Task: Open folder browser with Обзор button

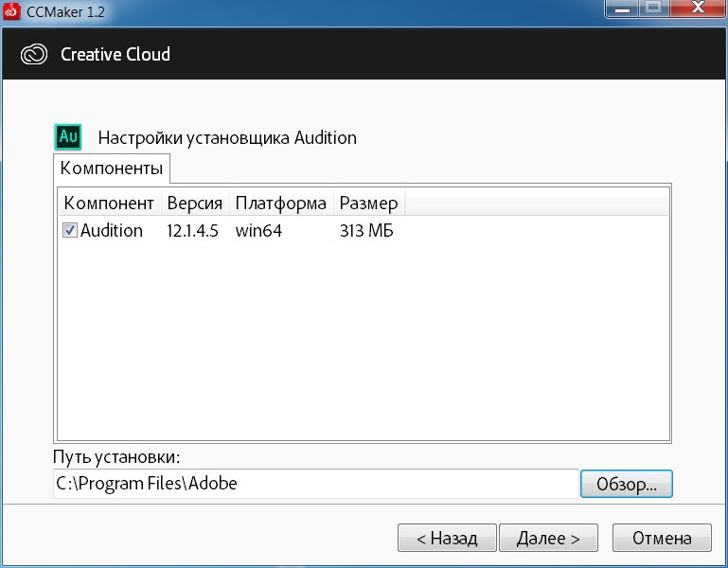Action: coord(626,483)
